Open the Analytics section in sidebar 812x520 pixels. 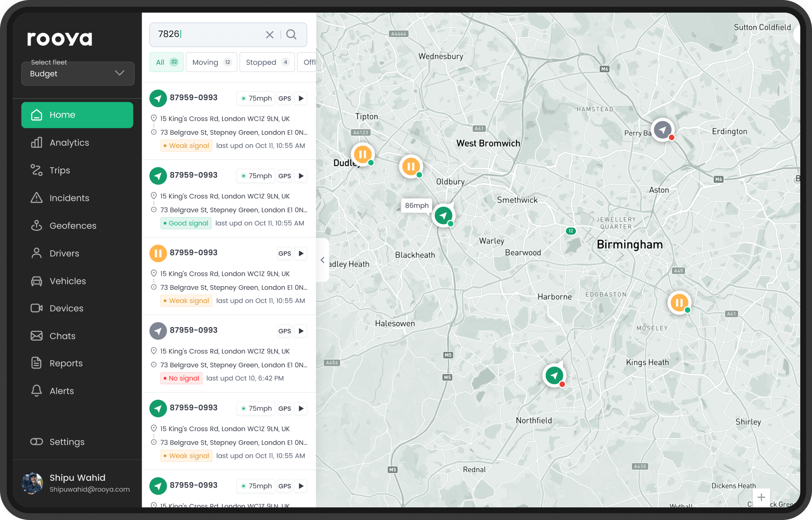[69, 142]
